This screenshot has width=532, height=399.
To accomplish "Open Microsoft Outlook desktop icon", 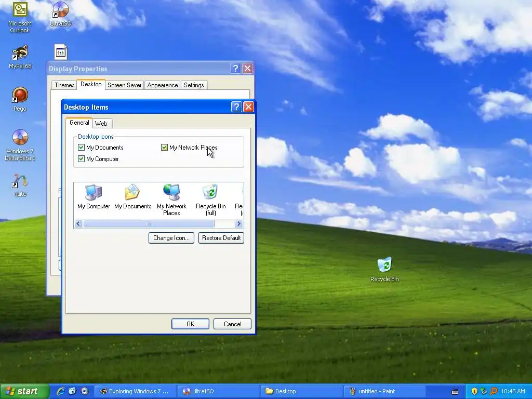I will [x=20, y=17].
